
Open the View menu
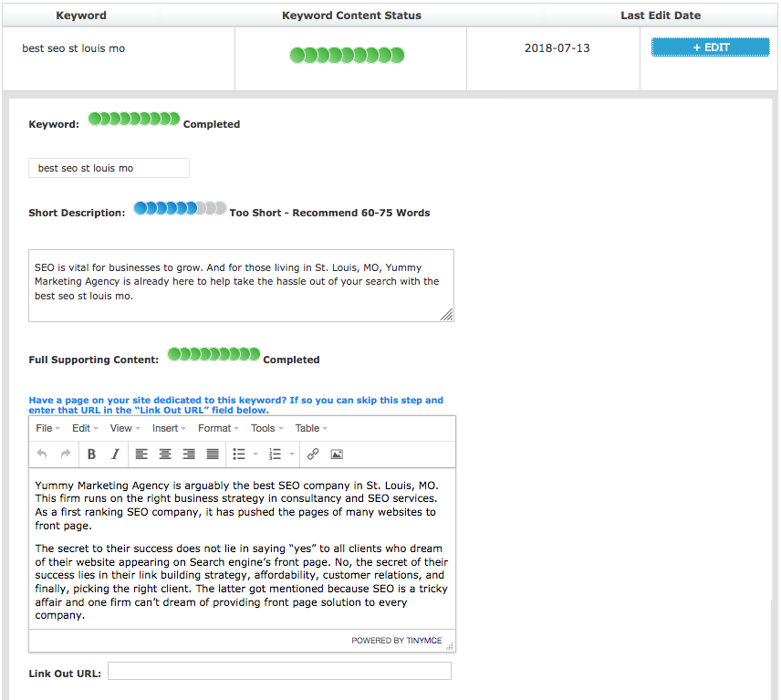tap(125, 428)
